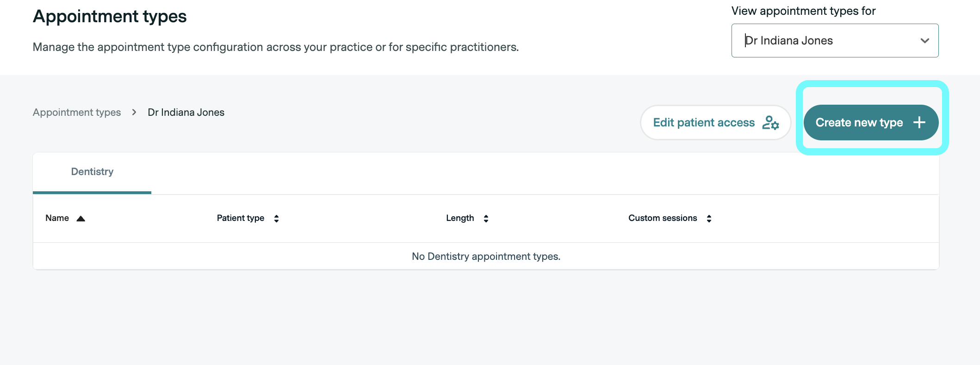Sort by the Length header label
This screenshot has width=980, height=365.
[459, 218]
